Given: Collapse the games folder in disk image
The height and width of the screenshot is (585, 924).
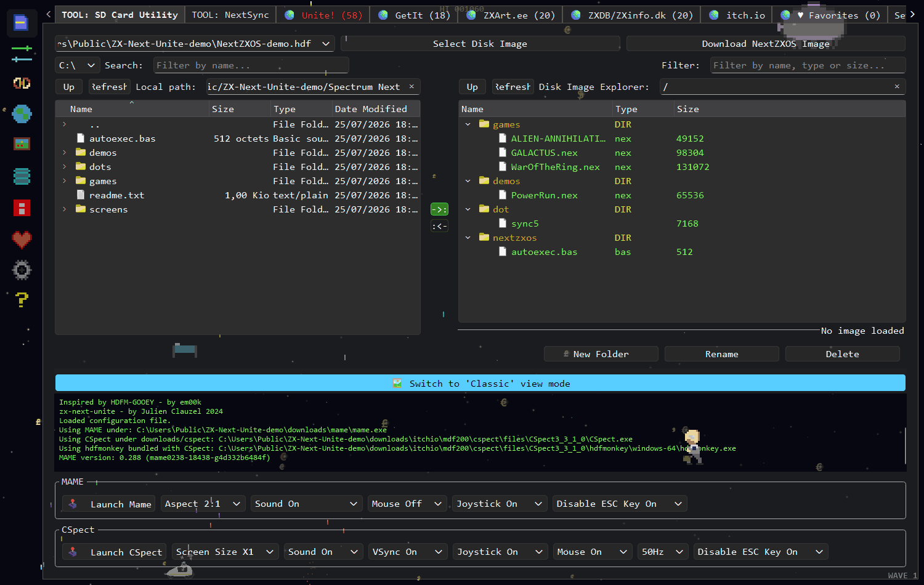Looking at the screenshot, I should 468,124.
